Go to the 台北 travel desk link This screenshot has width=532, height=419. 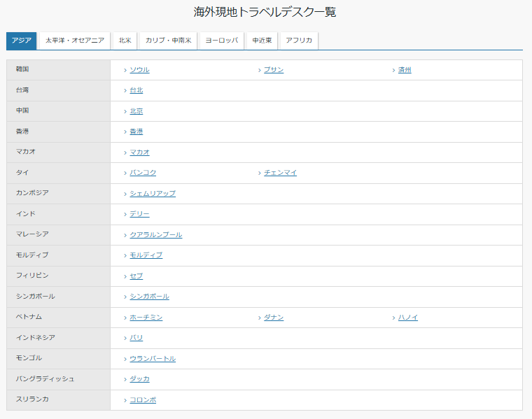coord(136,90)
